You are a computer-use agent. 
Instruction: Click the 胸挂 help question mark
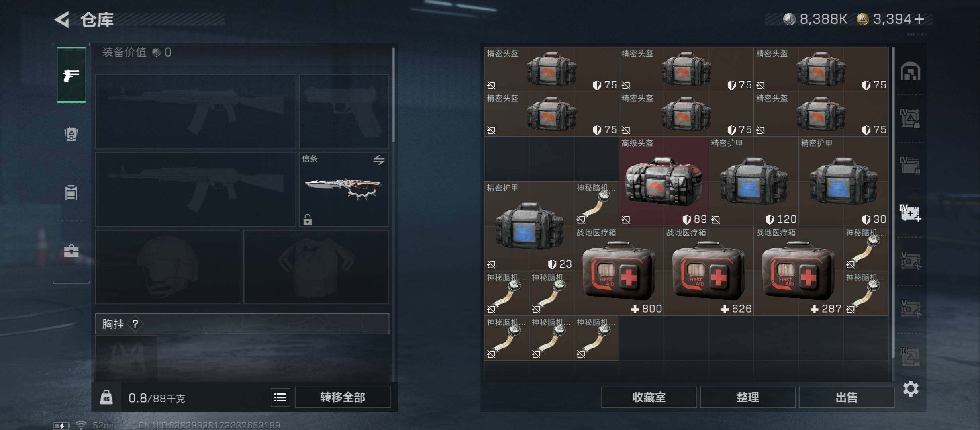135,324
